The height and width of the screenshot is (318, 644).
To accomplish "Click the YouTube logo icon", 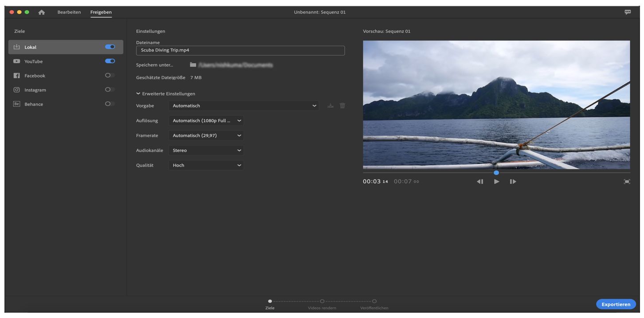I will (x=17, y=61).
